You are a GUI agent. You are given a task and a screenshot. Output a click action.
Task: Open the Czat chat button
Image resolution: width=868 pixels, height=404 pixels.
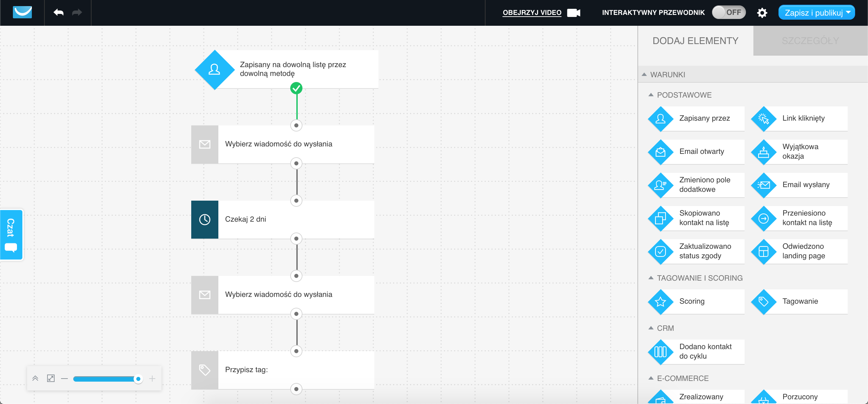pos(11,235)
